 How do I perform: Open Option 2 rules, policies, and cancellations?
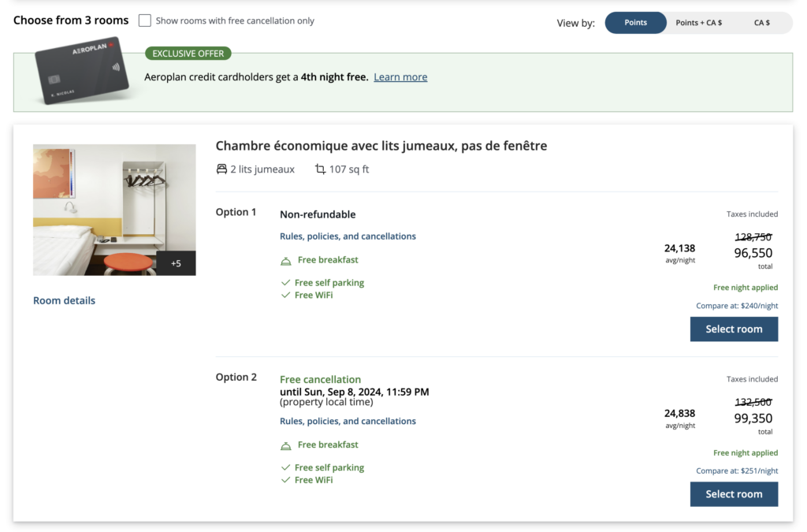pyautogui.click(x=348, y=422)
